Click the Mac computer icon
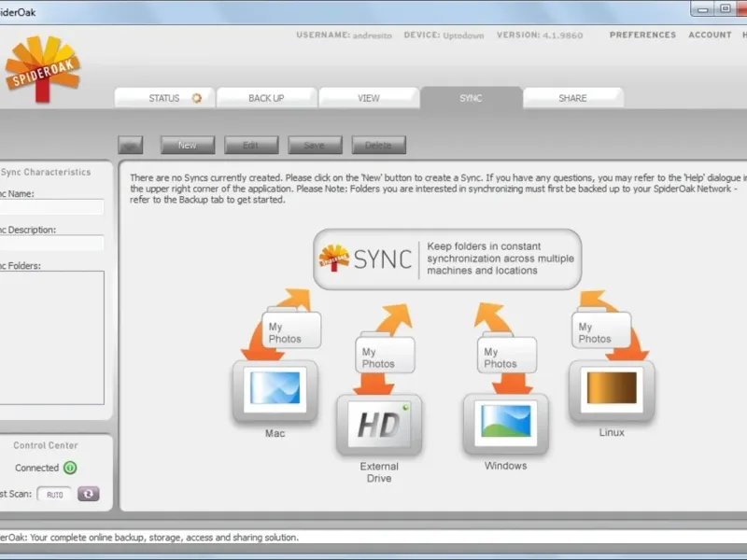 (275, 391)
